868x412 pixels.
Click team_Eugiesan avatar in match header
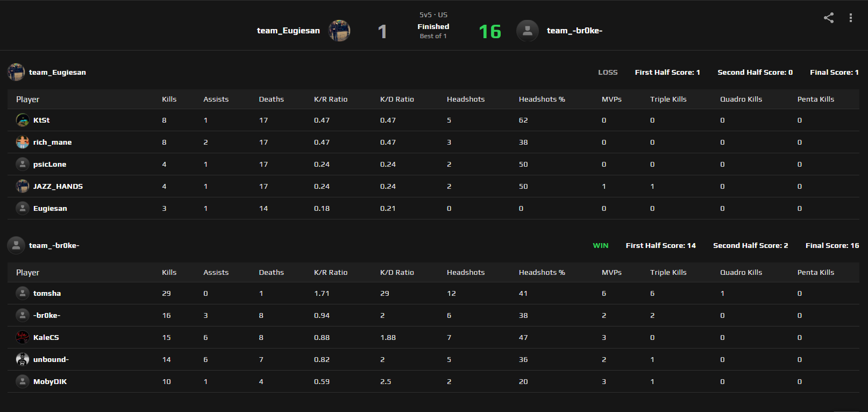339,31
